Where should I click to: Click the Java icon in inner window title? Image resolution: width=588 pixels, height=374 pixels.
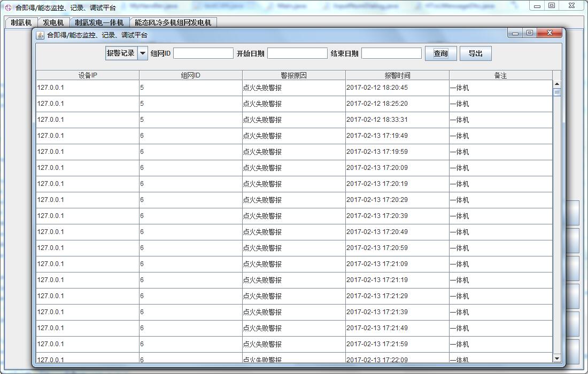point(40,35)
